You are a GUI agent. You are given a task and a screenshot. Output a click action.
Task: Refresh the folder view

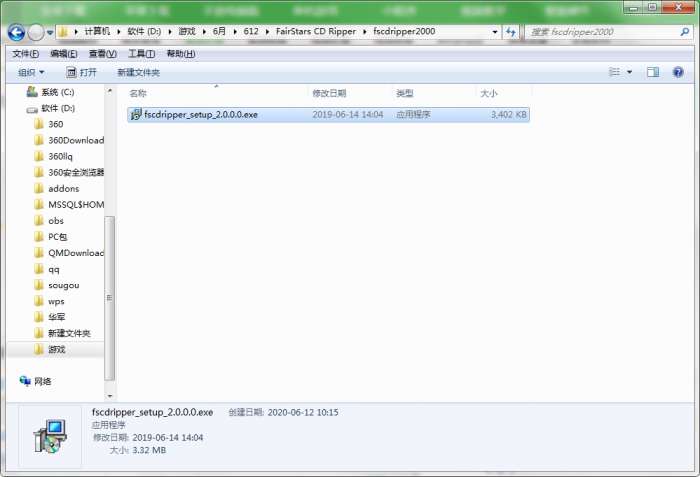511,32
